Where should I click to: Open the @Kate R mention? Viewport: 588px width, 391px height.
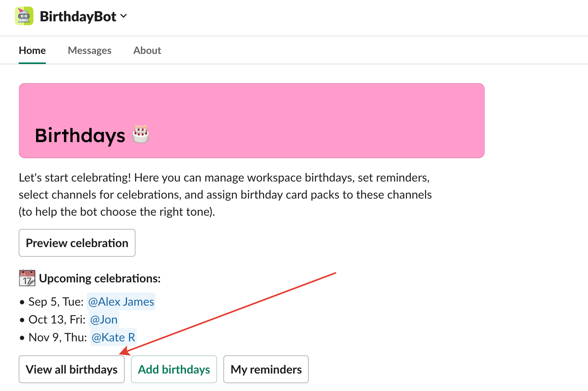[x=113, y=337]
